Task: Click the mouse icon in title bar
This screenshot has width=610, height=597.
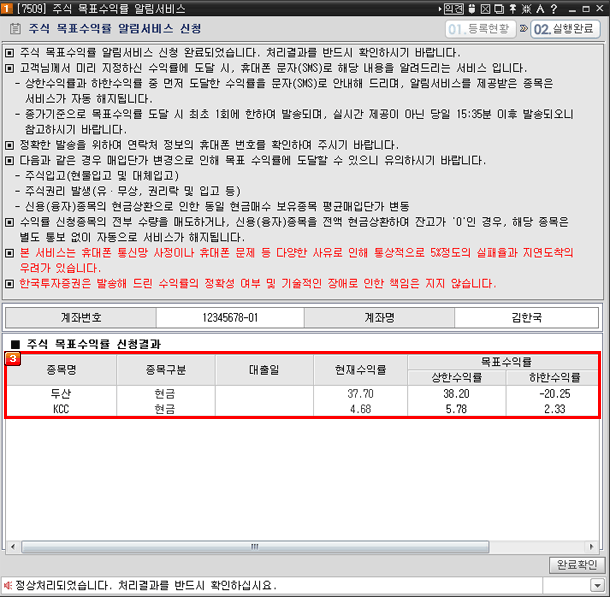Action: click(x=472, y=9)
